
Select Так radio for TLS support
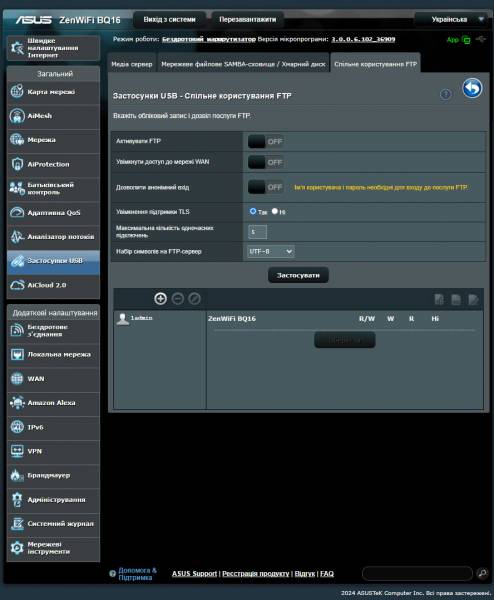pos(253,211)
